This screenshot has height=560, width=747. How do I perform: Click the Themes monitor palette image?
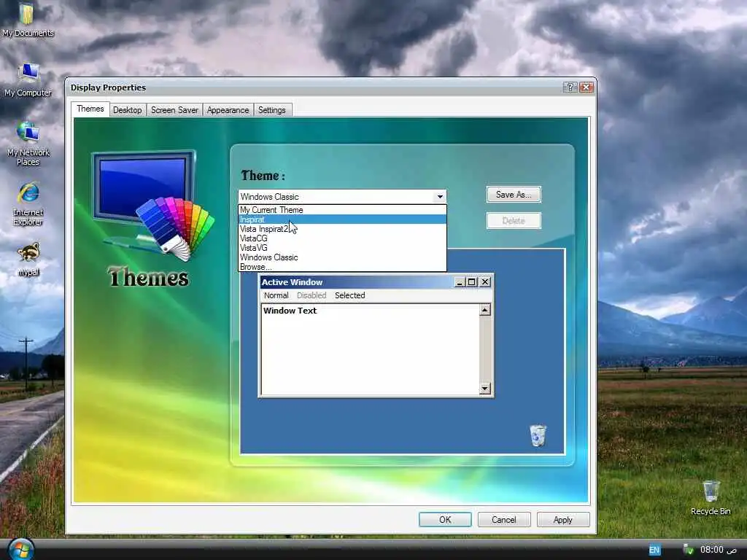[x=152, y=205]
